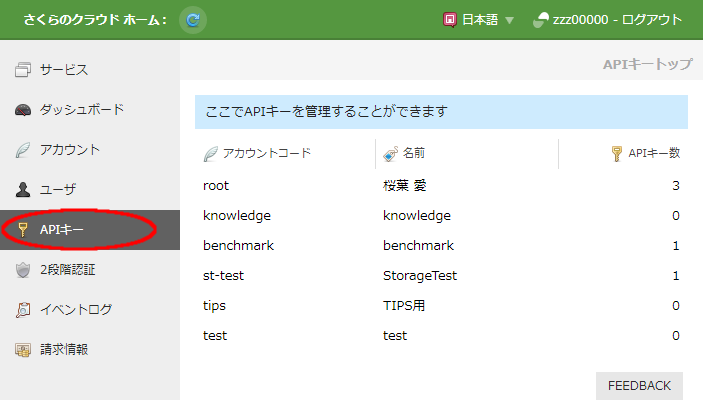Image resolution: width=703 pixels, height=400 pixels.
Task: Open the サービス menu item
Action: pyautogui.click(x=64, y=70)
